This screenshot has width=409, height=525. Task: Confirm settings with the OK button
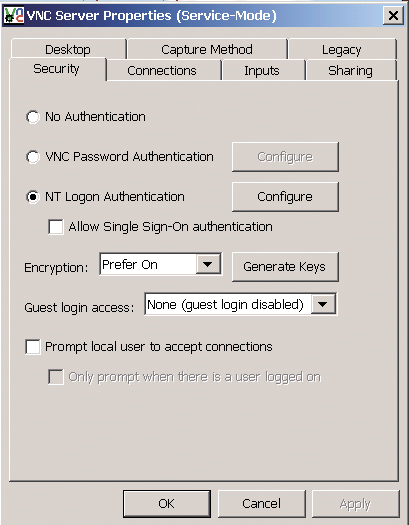click(x=167, y=504)
